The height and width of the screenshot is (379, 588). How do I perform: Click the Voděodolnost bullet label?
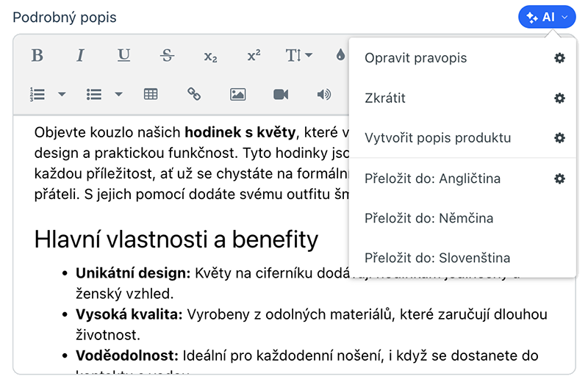click(x=127, y=355)
